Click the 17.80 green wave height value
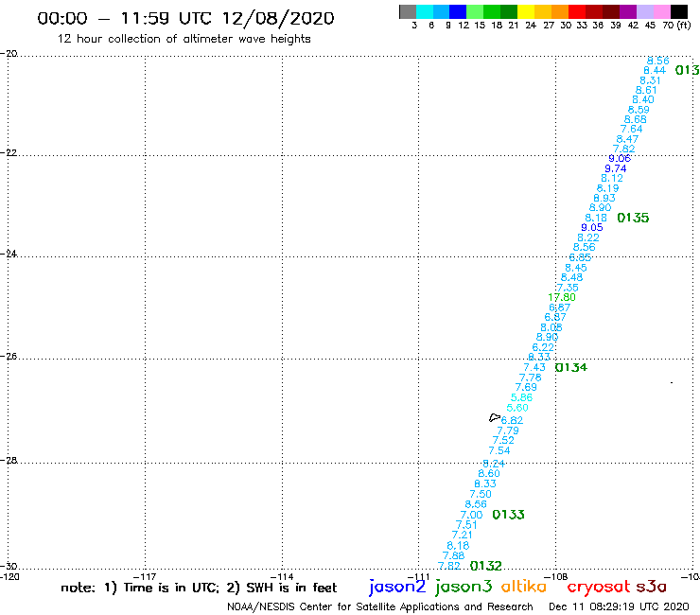The height and width of the screenshot is (615, 700). 562,297
